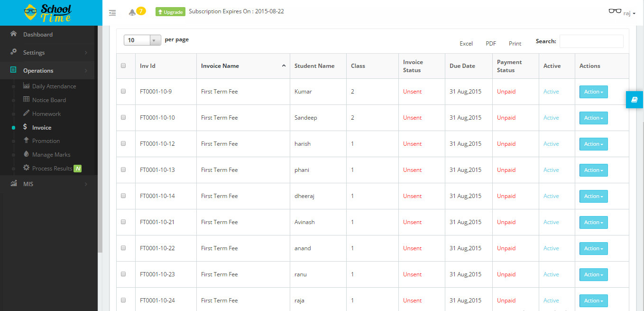Click Active link for Kumar's invoice

(551, 92)
